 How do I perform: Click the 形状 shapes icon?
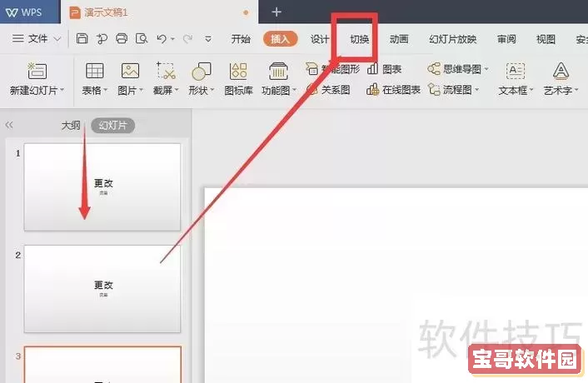(x=202, y=71)
